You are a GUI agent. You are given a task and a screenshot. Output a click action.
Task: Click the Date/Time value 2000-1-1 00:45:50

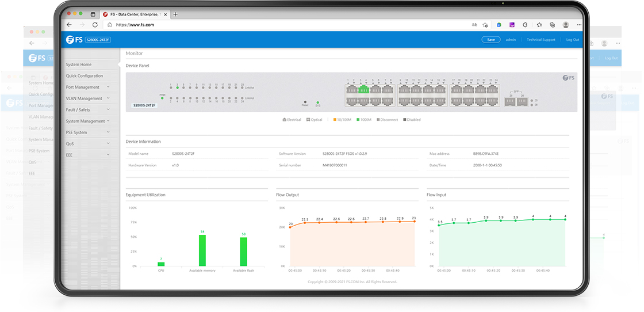pos(488,165)
